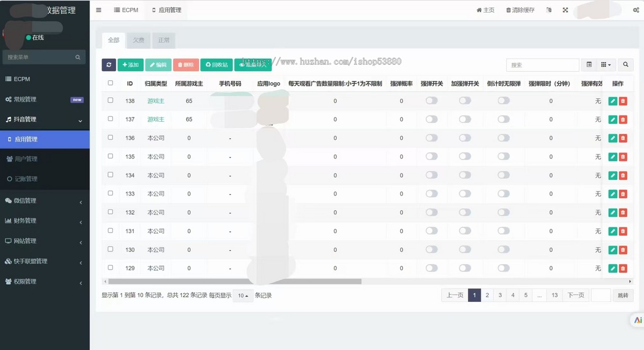Click the home 主页 icon link
This screenshot has height=350, width=644.
click(x=486, y=10)
